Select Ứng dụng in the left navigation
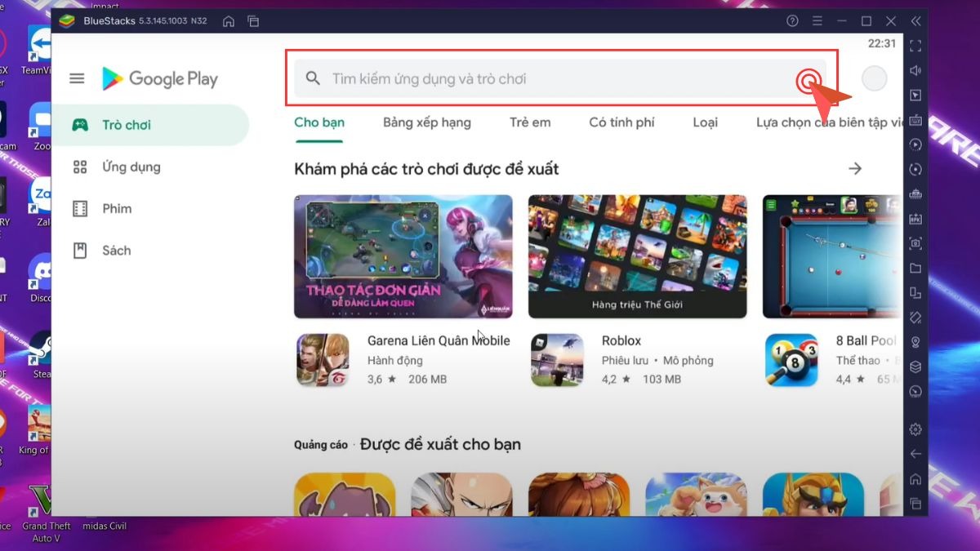The width and height of the screenshot is (980, 551). click(x=150, y=167)
